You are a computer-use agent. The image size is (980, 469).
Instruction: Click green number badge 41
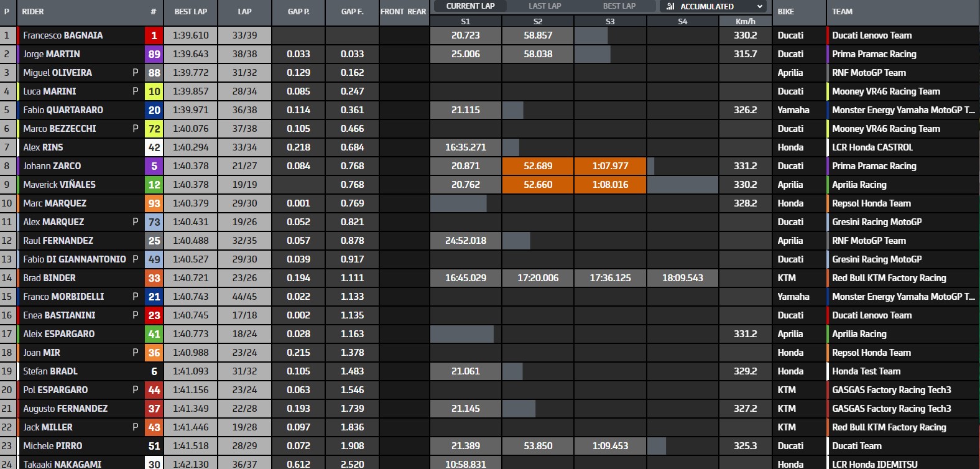pyautogui.click(x=154, y=334)
